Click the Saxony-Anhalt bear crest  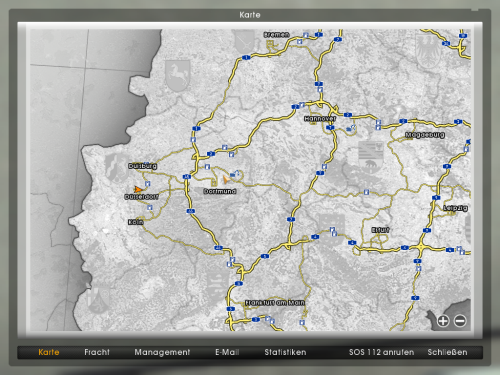point(371,157)
